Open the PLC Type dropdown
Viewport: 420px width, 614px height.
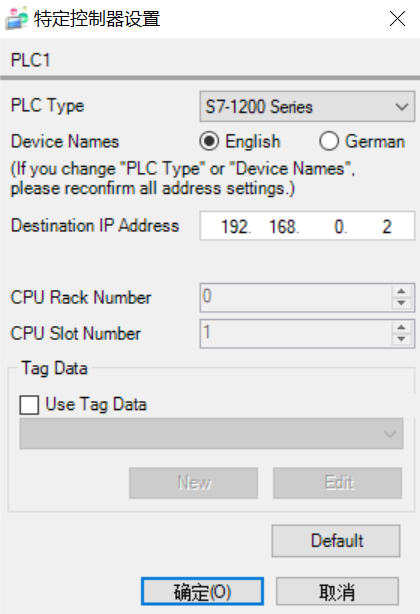pyautogui.click(x=307, y=107)
